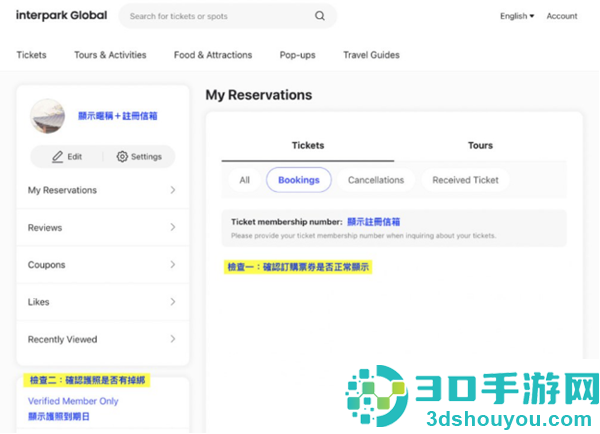The width and height of the screenshot is (600, 434).
Task: Click the Account link
Action: (x=562, y=16)
